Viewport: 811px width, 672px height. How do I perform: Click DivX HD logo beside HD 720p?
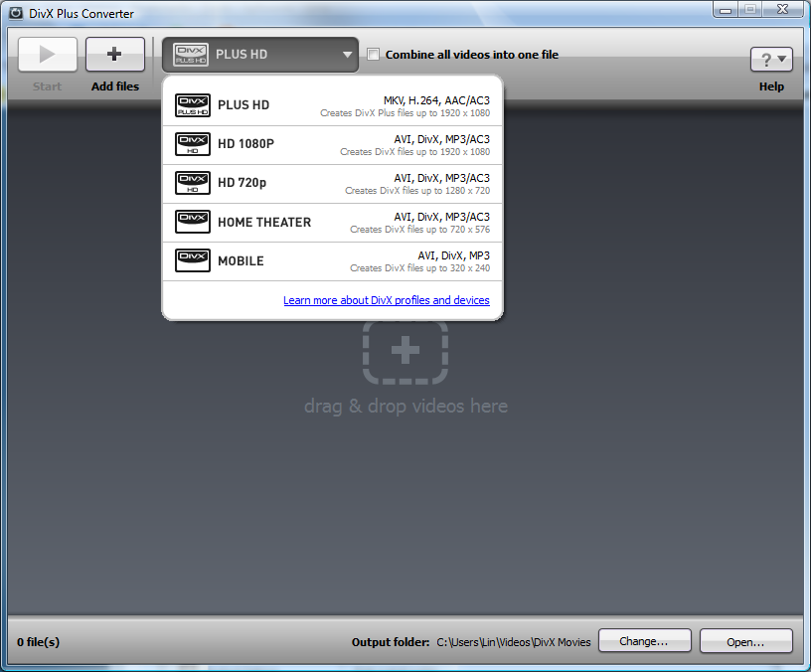(193, 183)
